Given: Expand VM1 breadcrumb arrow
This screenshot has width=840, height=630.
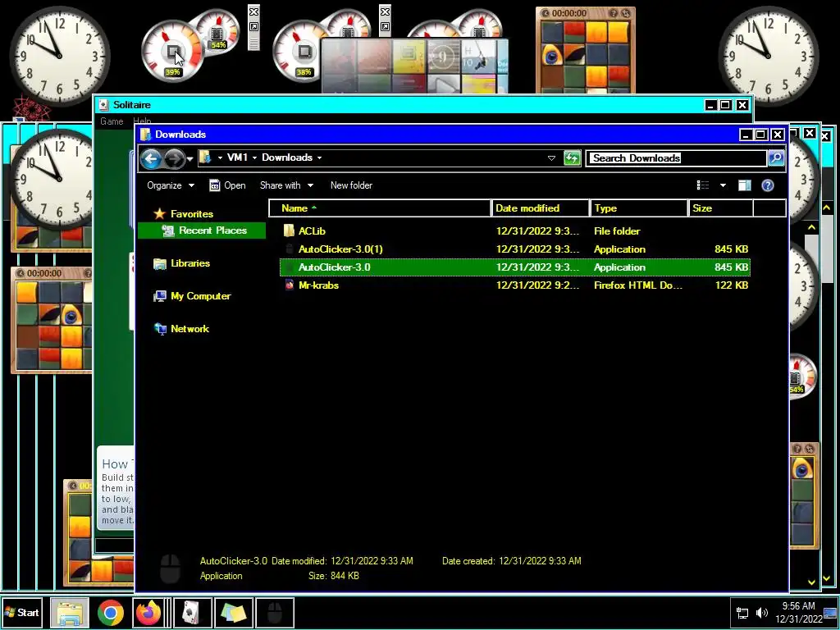Looking at the screenshot, I should (254, 157).
